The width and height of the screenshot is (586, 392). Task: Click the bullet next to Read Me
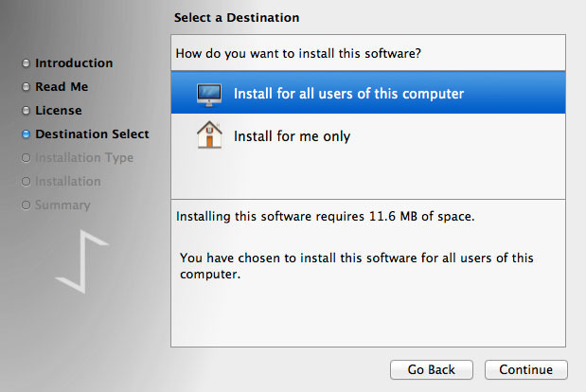point(26,87)
